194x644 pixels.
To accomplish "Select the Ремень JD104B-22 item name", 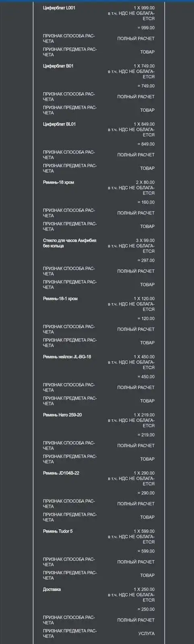I will [x=61, y=473].
